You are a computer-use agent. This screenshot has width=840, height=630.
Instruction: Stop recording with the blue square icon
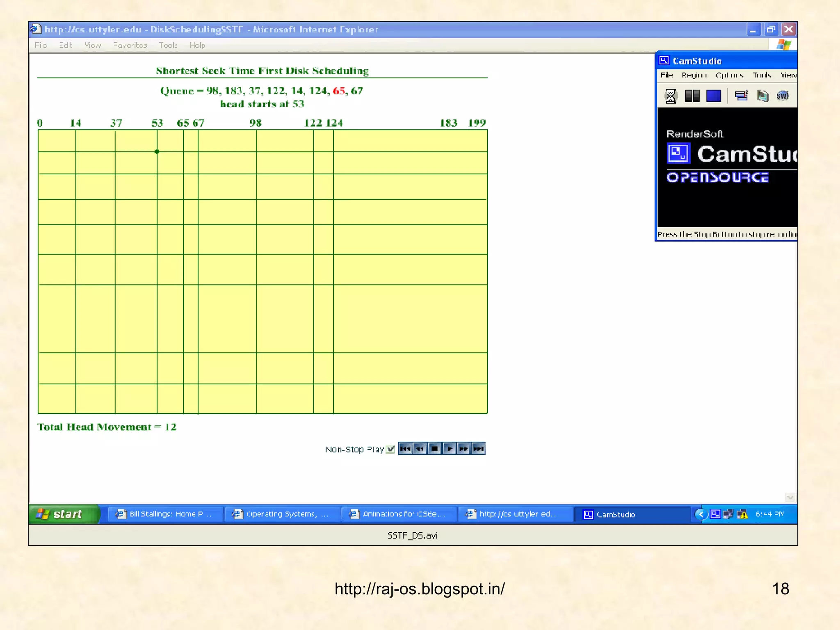(x=714, y=96)
